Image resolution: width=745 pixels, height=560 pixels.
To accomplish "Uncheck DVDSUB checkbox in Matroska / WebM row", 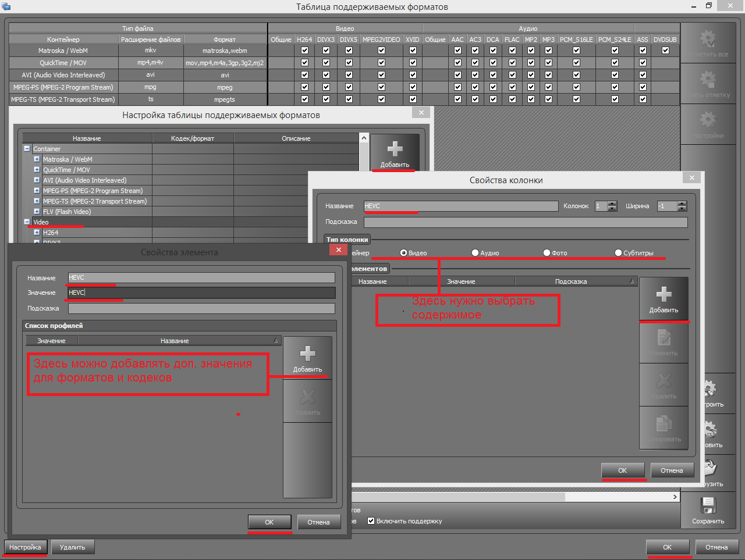I will click(665, 51).
